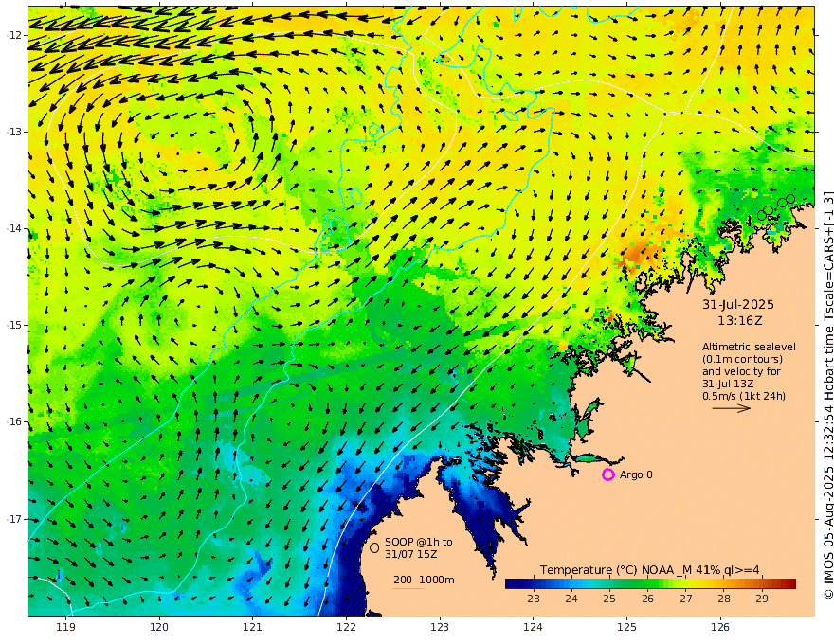Click the longitude axis label 123
Viewport: 834px width, 644px height.
(x=440, y=627)
